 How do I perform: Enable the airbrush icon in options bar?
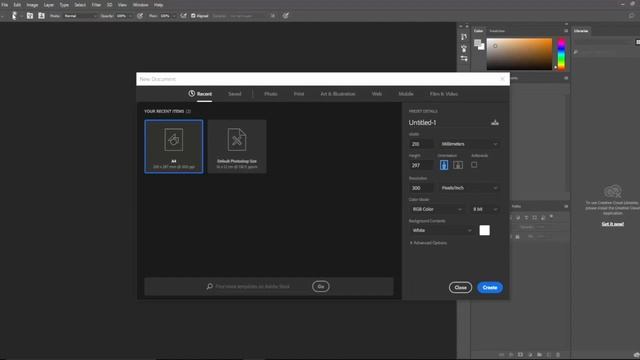(183, 16)
